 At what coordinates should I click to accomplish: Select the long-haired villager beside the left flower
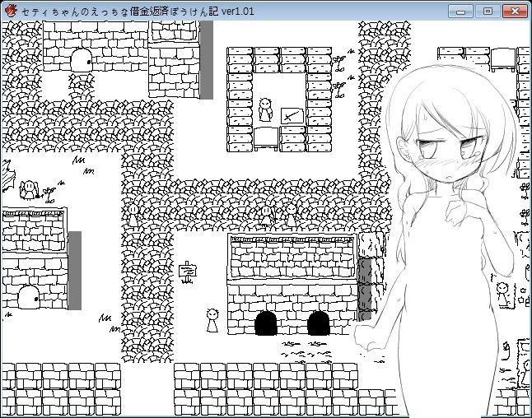[29, 190]
